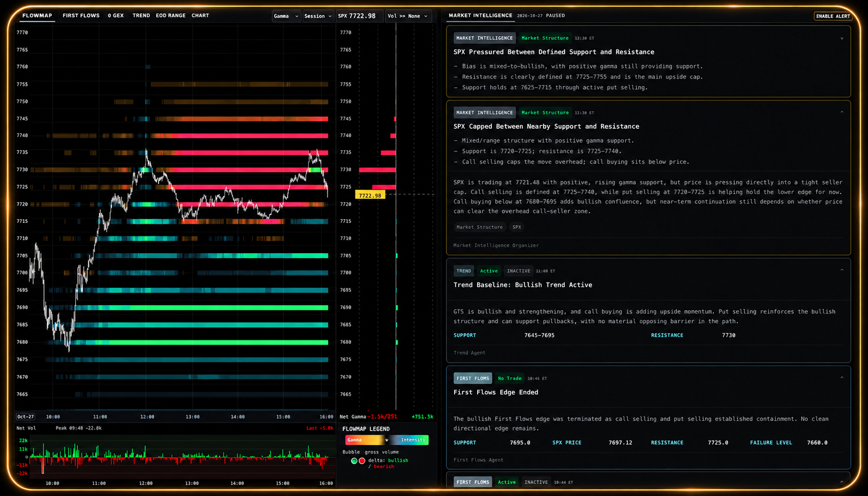The image size is (868, 496).
Task: Click the No Trade badge
Action: coord(510,378)
